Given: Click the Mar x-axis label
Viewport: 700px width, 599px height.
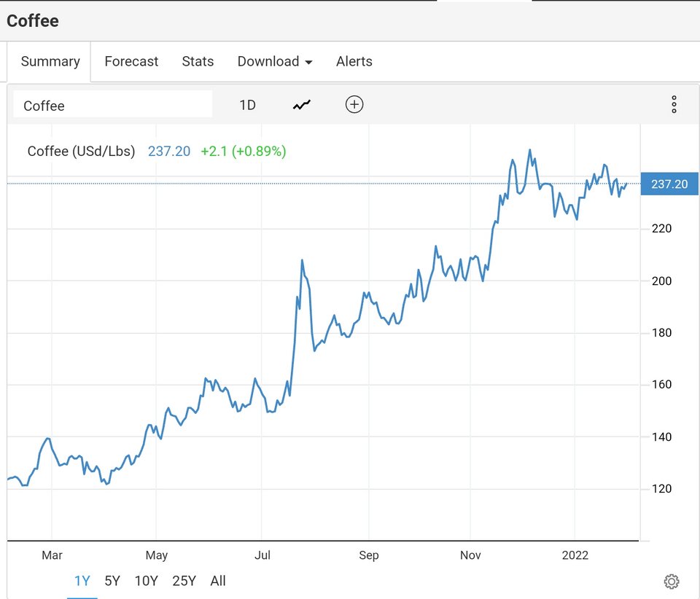Looking at the screenshot, I should pos(52,555).
